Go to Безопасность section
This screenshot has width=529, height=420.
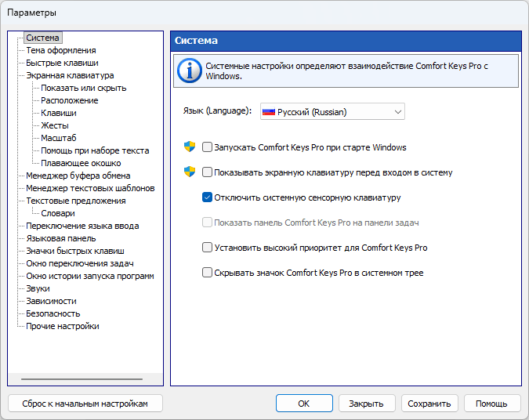point(53,313)
